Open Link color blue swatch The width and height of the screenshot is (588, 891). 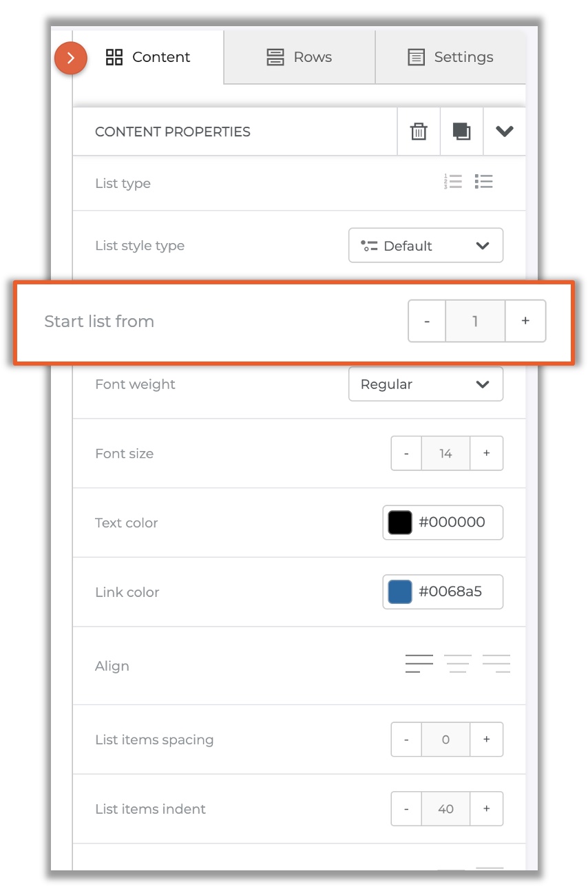coord(400,592)
